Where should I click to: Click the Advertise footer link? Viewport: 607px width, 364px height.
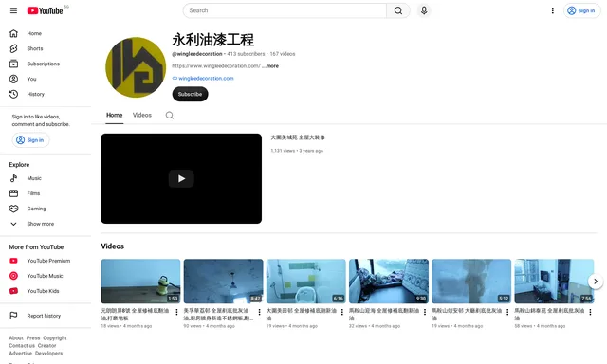coord(21,354)
